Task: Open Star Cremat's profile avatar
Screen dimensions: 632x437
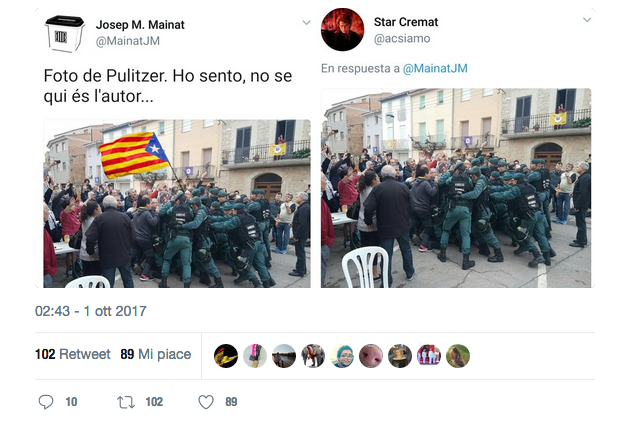Action: click(342, 29)
